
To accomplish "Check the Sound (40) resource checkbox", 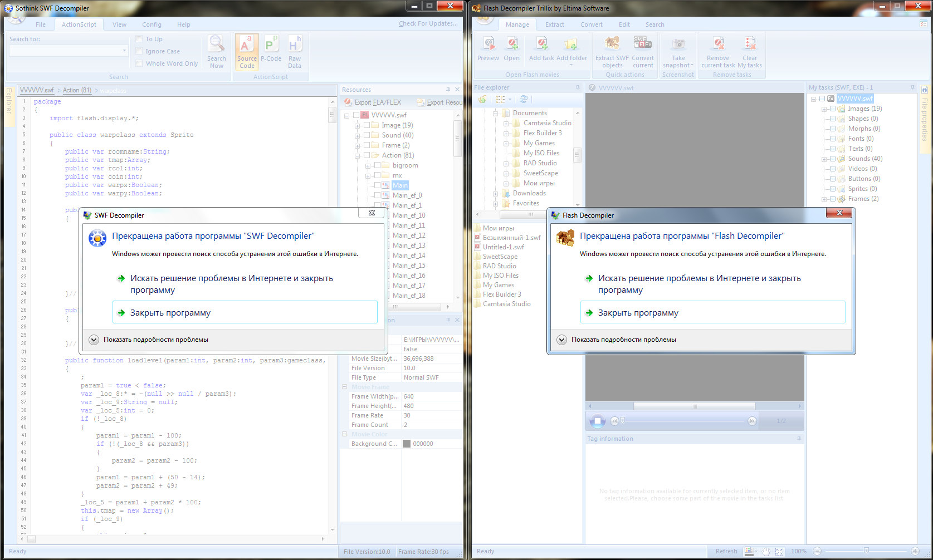I will click(367, 135).
